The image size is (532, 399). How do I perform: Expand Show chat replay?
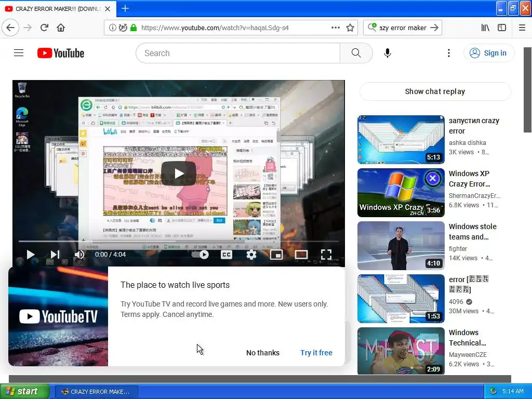tap(435, 91)
